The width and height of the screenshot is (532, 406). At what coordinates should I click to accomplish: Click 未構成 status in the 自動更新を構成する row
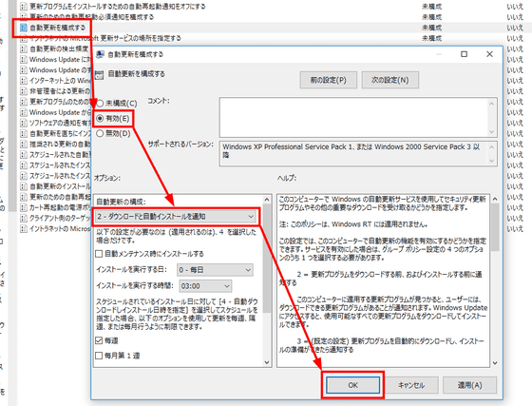click(431, 28)
